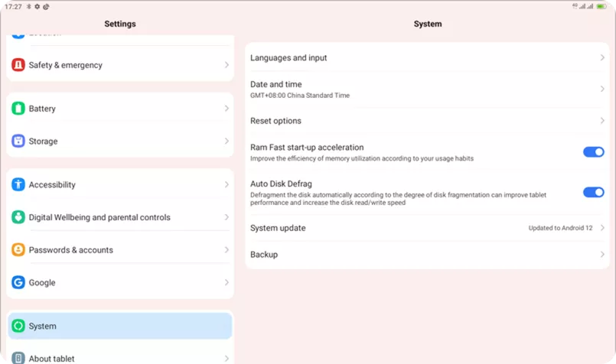This screenshot has width=616, height=364.
Task: Open System update row
Action: click(x=425, y=228)
